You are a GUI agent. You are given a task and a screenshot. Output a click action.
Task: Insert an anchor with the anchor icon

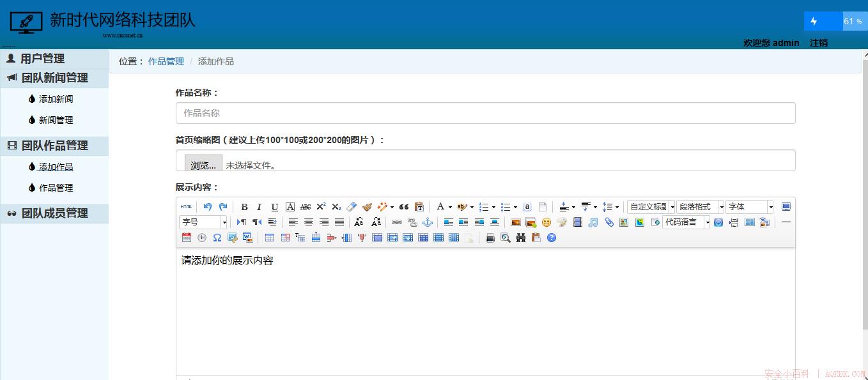428,222
